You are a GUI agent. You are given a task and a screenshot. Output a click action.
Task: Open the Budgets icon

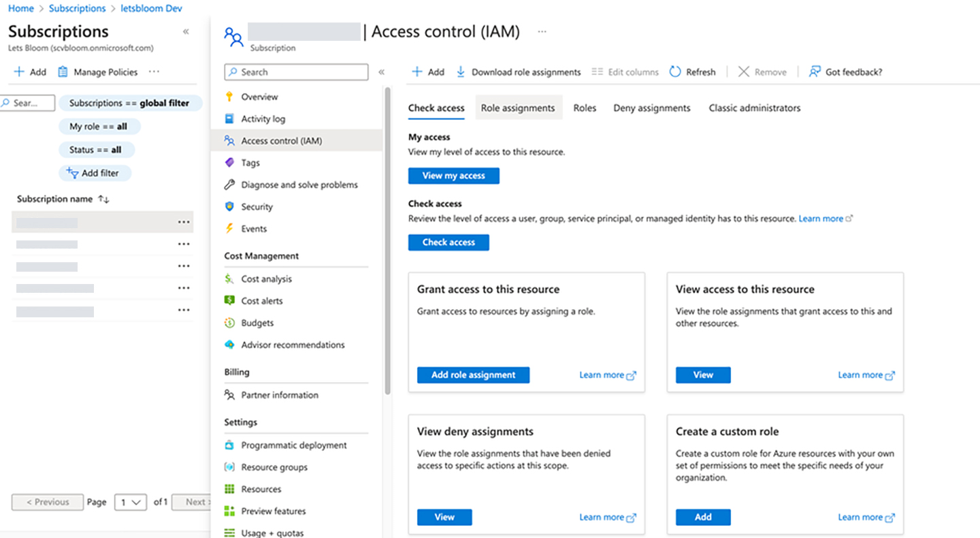pyautogui.click(x=229, y=323)
